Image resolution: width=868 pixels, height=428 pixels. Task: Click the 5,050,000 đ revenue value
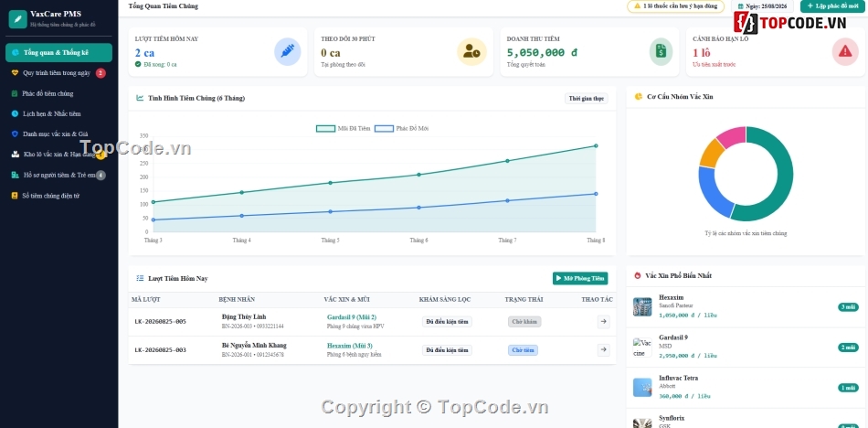(542, 53)
